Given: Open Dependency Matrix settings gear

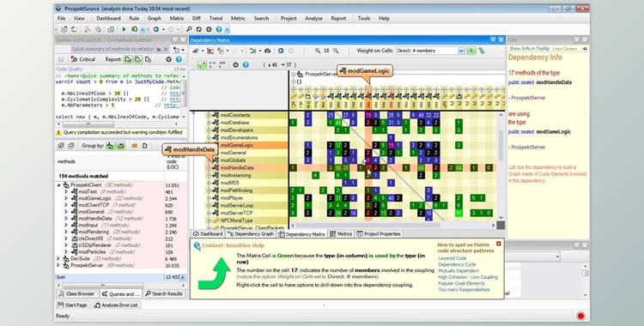Looking at the screenshot, I should click(235, 65).
